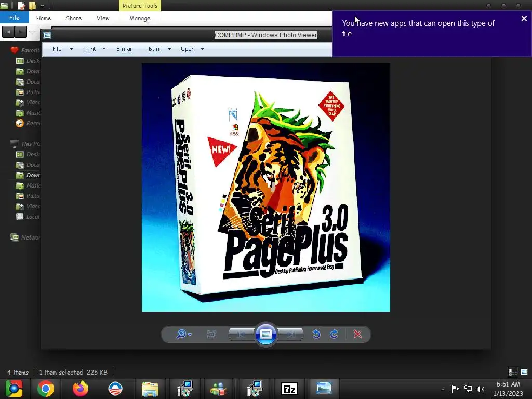Rotate the picture clockwise
The height and width of the screenshot is (399, 532).
[334, 334]
